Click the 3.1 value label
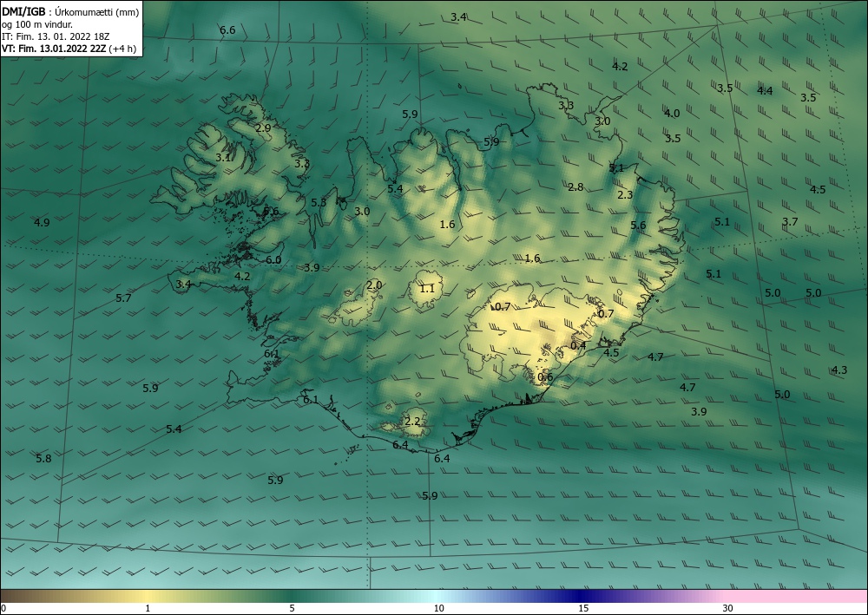The width and height of the screenshot is (868, 615). pyautogui.click(x=223, y=158)
